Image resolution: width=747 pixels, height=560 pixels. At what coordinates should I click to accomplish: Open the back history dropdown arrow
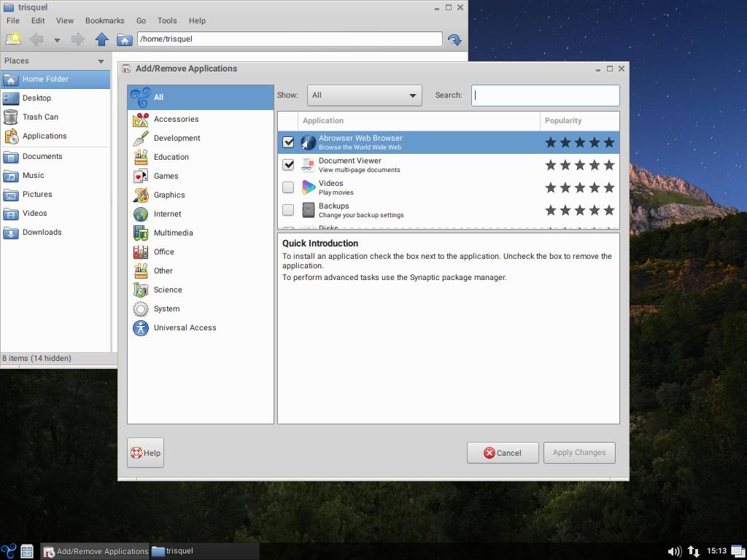click(x=57, y=40)
